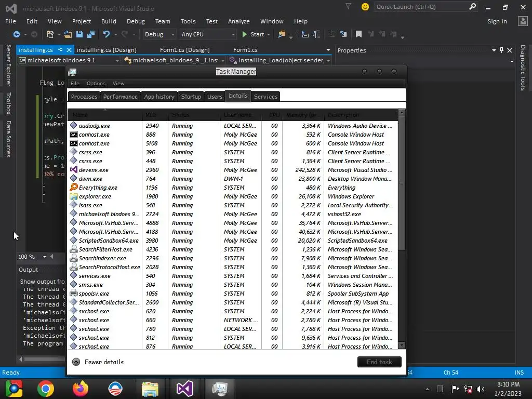This screenshot has height=399, width=532.
Task: Click the feedback smiley face icon
Action: 365,7
